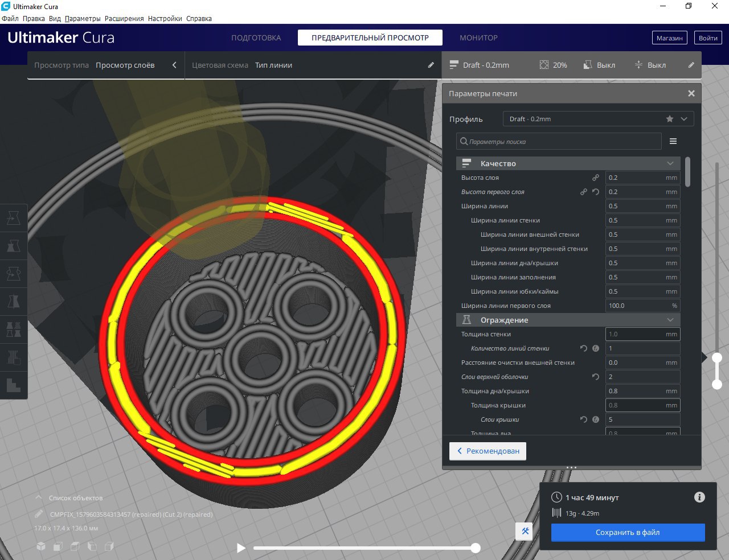Click pencil icon to rename model file
This screenshot has height=560, width=729.
[x=39, y=514]
